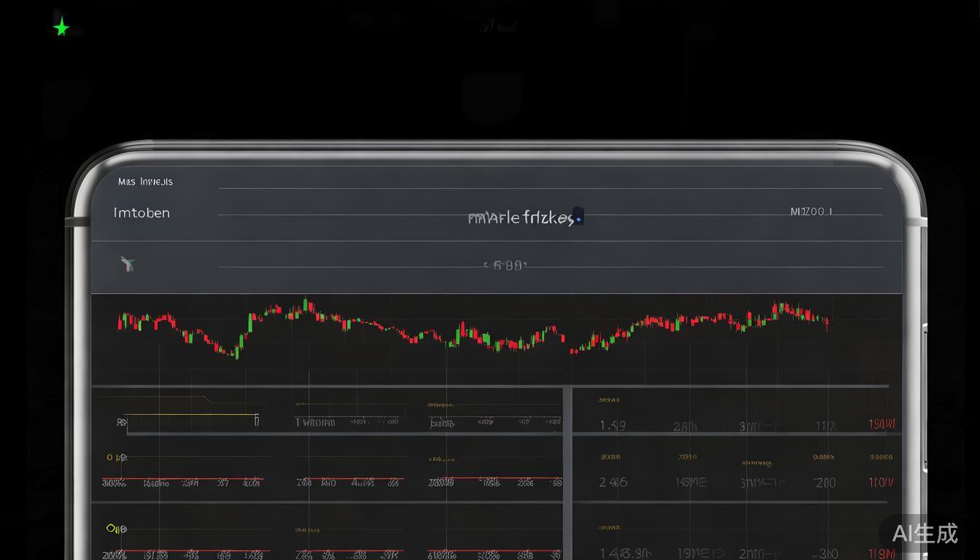Viewport: 980px width, 560px height.
Task: Click the "2 46" value in right table
Action: [612, 482]
